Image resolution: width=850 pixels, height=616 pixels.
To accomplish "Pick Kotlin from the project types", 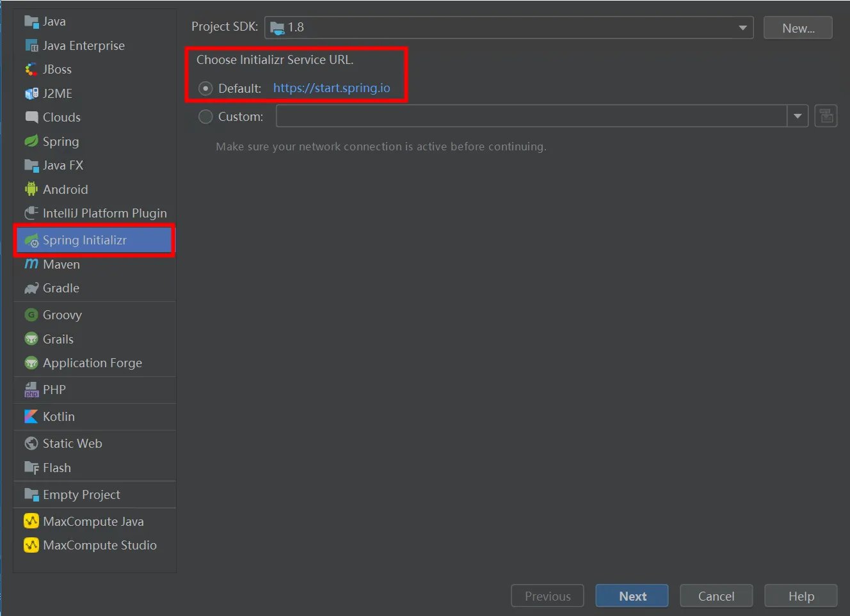I will coord(95,416).
